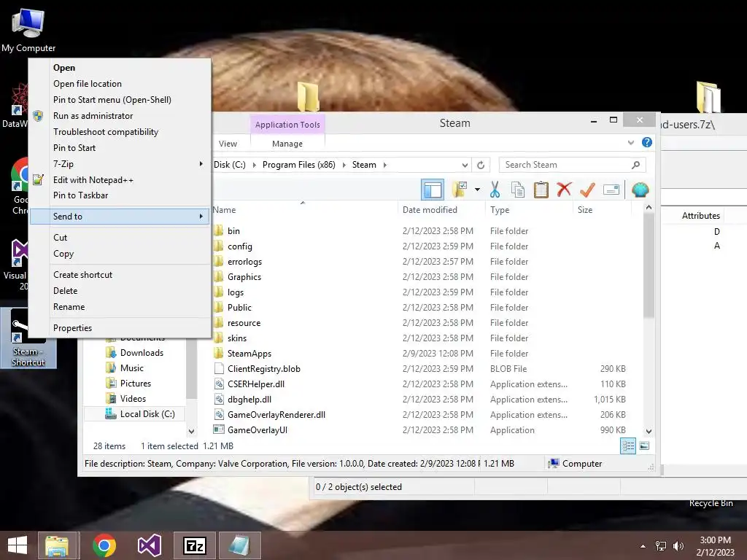This screenshot has height=560, width=747.
Task: Open Visual Studio taskbar icon
Action: coord(150,545)
